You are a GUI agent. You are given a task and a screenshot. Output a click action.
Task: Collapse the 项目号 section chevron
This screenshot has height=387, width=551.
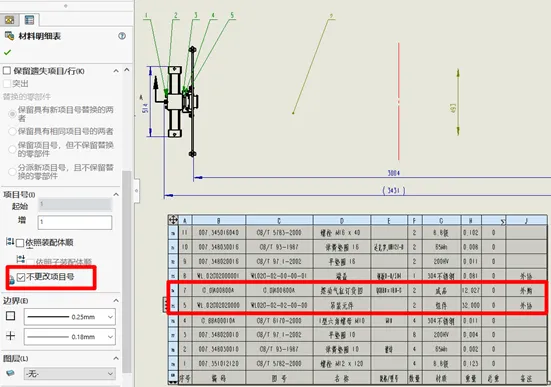click(116, 194)
